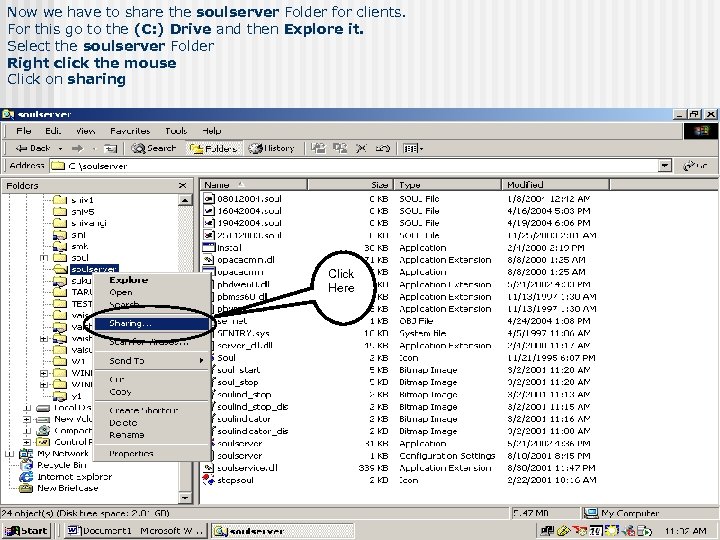Screen dimensions: 720x540
Task: Select the opacacmn.dll file icon
Action: tap(209, 260)
